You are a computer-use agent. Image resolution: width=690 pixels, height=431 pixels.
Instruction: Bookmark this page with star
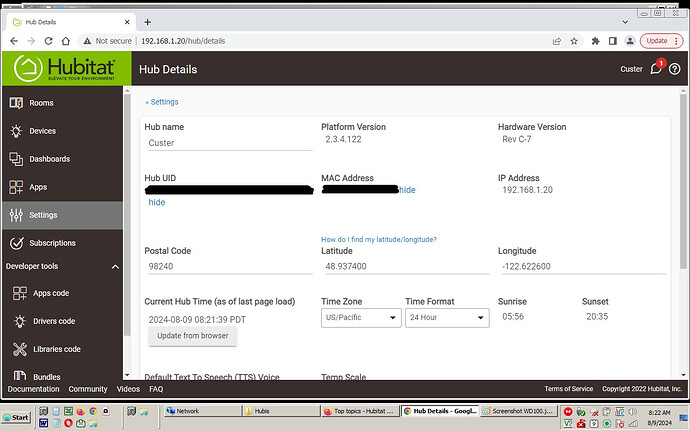(574, 41)
